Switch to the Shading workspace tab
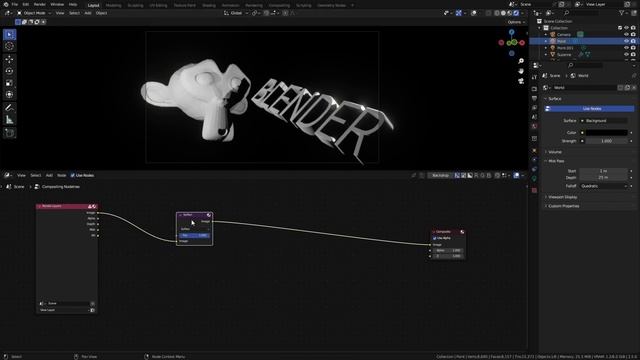This screenshot has width=640, height=360. (209, 5)
